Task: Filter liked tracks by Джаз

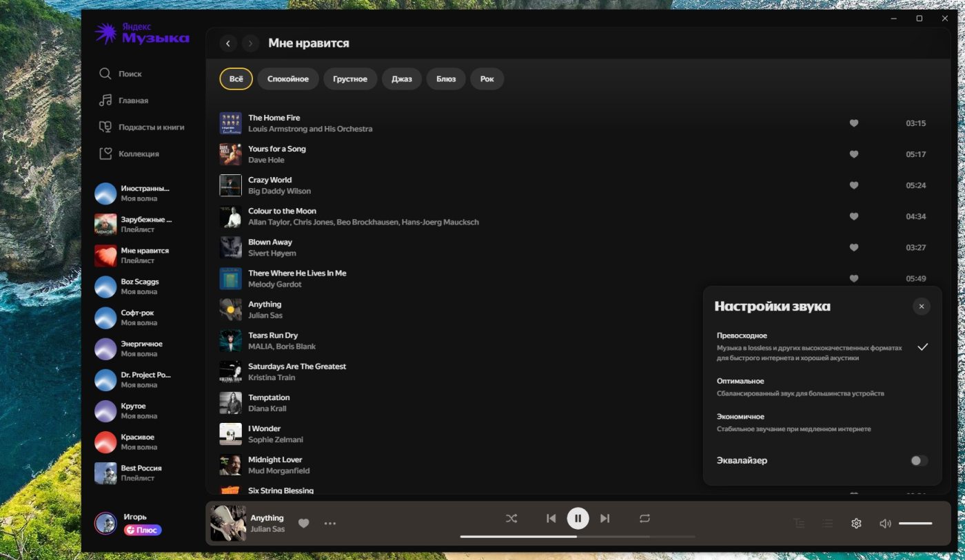Action: click(401, 79)
